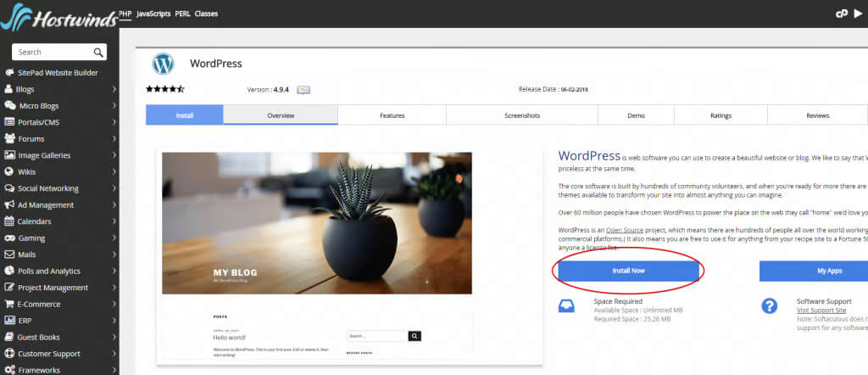Expand the Ad Management chevron
This screenshot has width=868, height=375.
[x=114, y=205]
